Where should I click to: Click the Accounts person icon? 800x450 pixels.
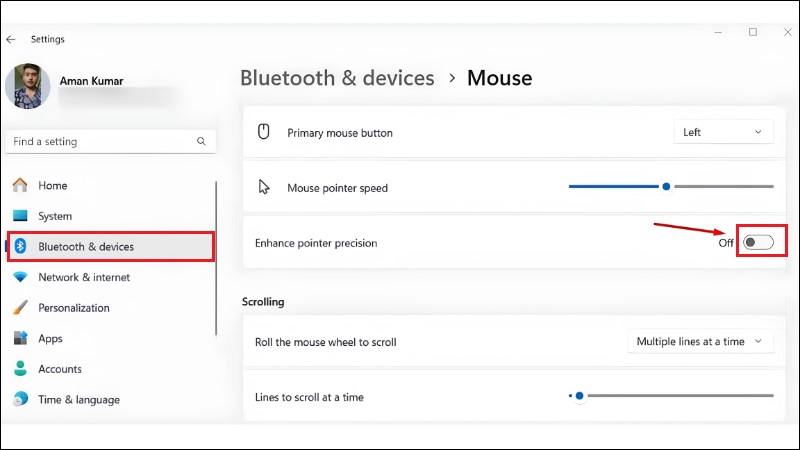click(x=20, y=368)
